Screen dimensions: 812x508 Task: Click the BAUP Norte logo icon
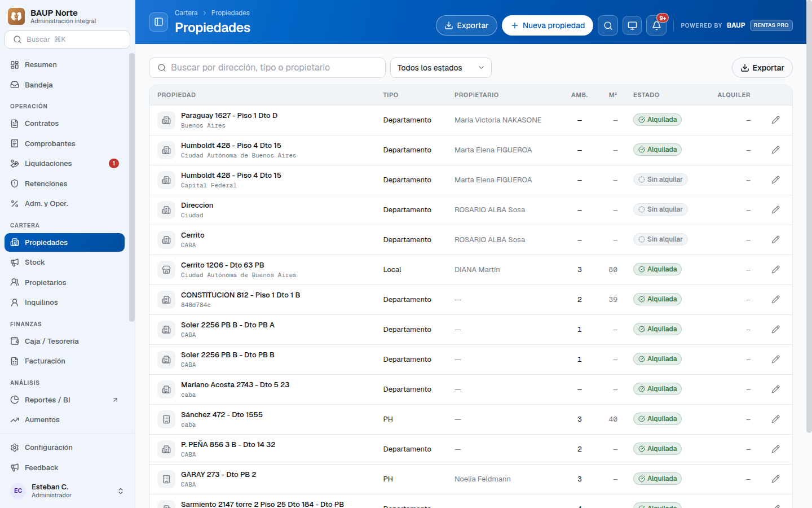(16, 16)
